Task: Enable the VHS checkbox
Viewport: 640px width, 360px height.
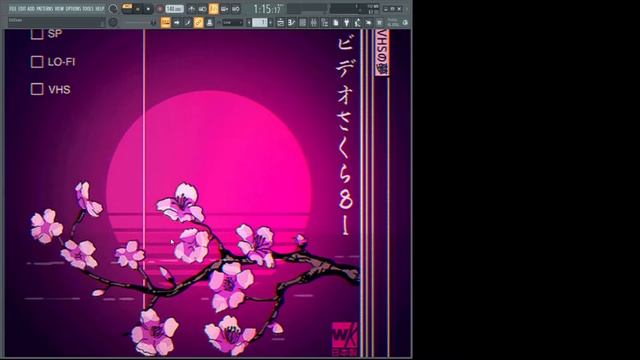Action: coord(37,89)
